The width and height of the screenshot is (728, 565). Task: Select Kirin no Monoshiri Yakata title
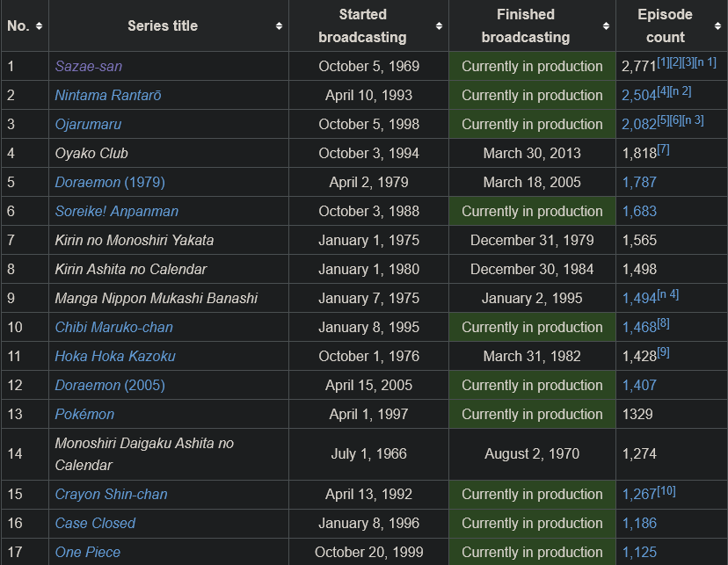(135, 240)
